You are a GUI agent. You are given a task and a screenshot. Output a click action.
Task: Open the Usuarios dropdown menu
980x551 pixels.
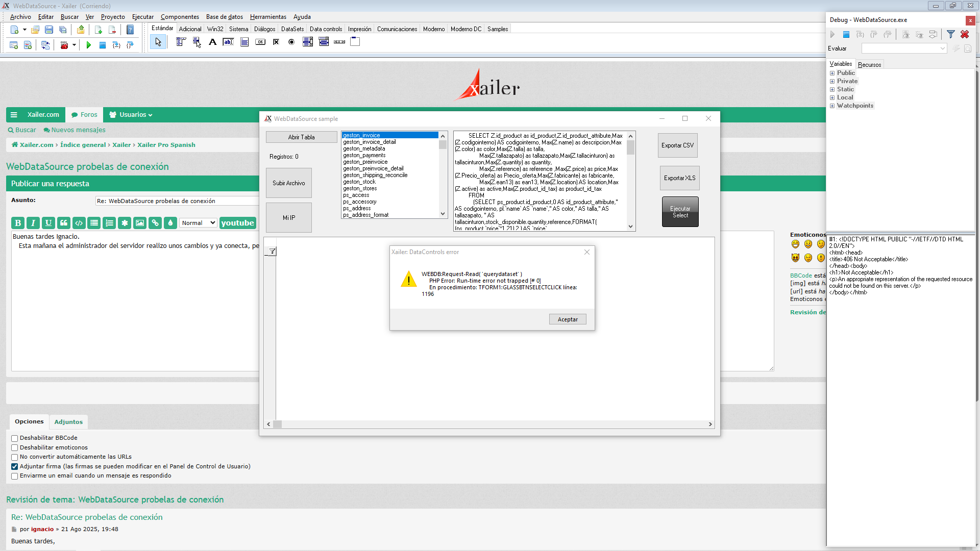coord(131,115)
